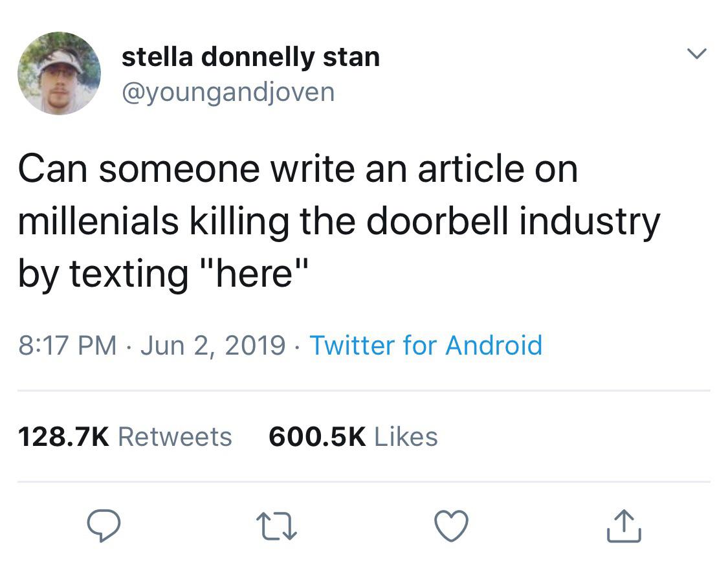This screenshot has height=565, width=728.
Task: Like the tweet with the heart icon
Action: (x=451, y=526)
